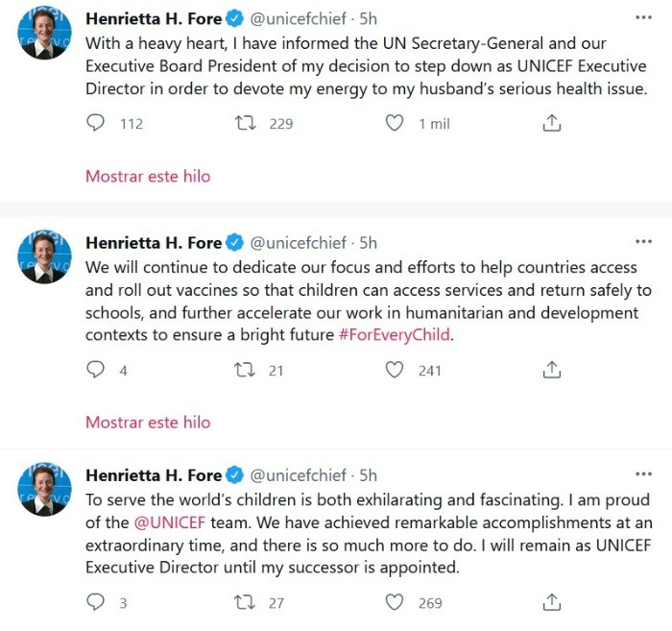Like the tweet with 241 likes
Image resolution: width=672 pixels, height=631 pixels.
395,370
